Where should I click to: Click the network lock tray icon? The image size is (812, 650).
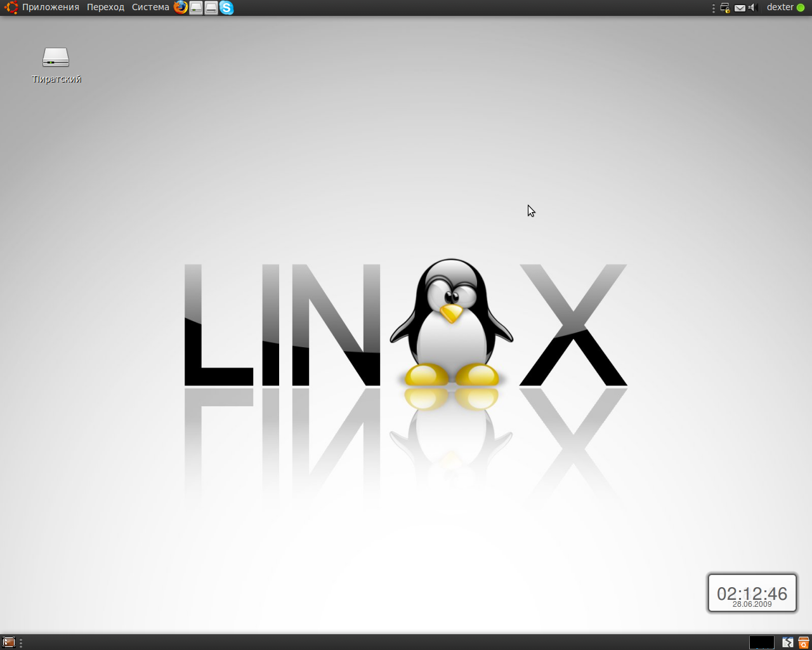tap(725, 8)
